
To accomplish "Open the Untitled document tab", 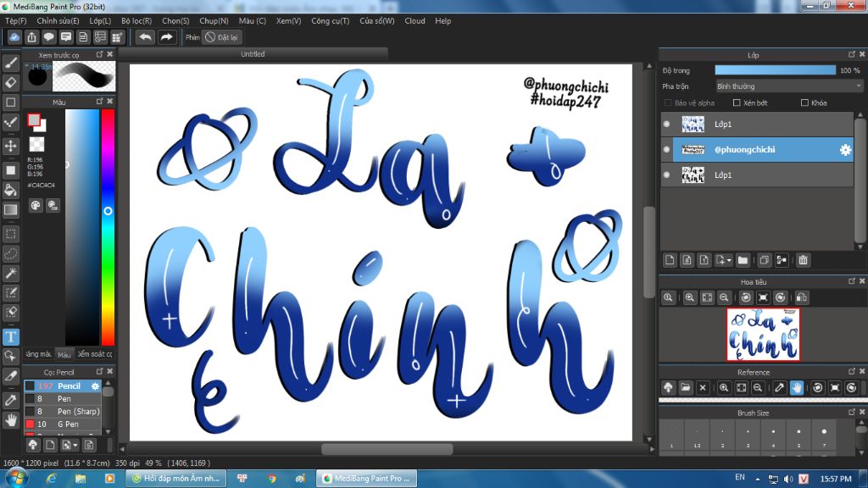I will point(253,54).
